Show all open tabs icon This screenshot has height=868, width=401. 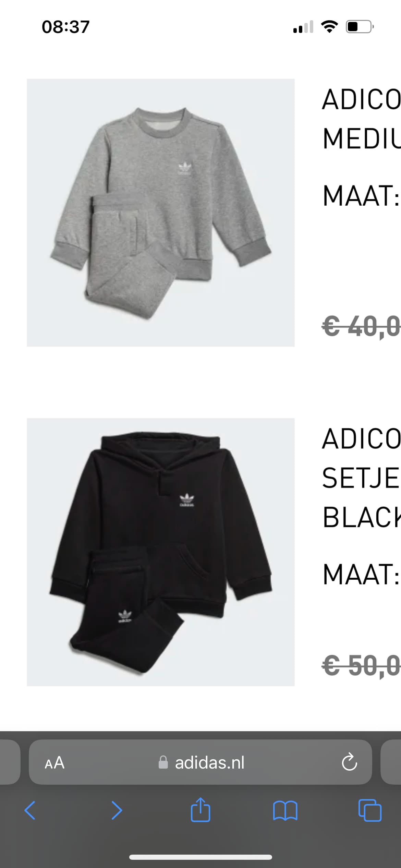pos(370,810)
